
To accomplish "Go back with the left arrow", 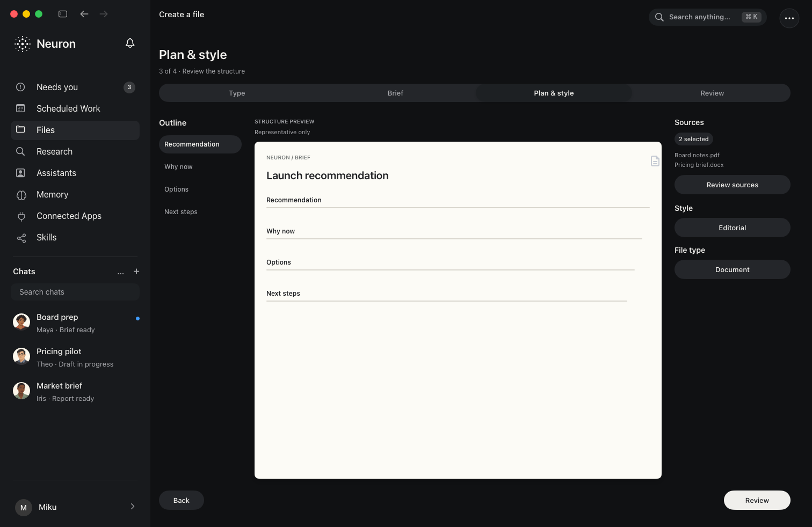I will pyautogui.click(x=84, y=14).
